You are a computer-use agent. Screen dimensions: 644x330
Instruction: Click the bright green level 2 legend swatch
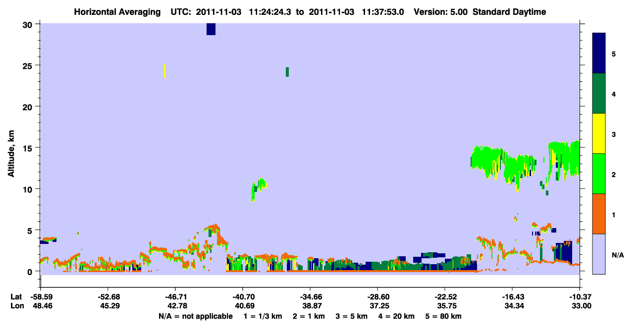(x=599, y=174)
